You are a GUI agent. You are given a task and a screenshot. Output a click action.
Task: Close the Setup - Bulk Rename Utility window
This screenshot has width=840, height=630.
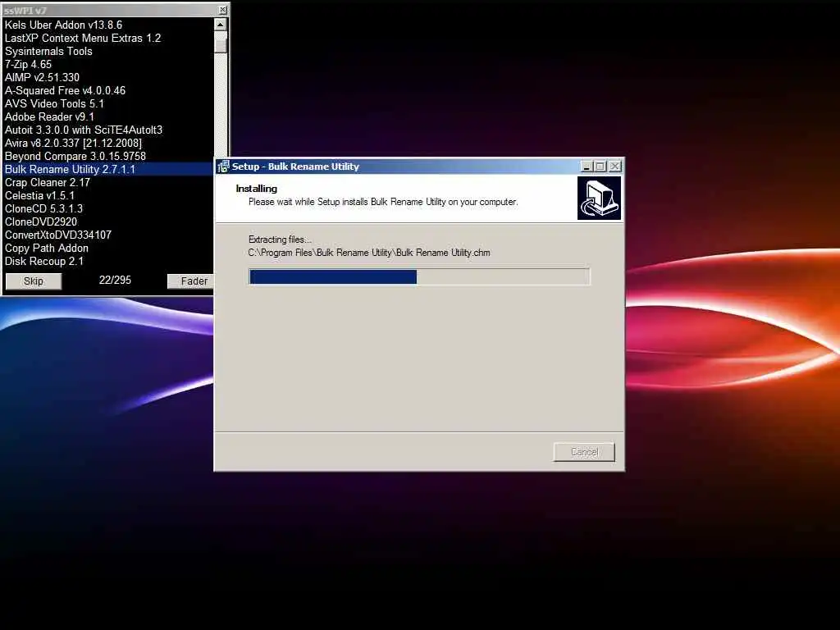click(615, 167)
